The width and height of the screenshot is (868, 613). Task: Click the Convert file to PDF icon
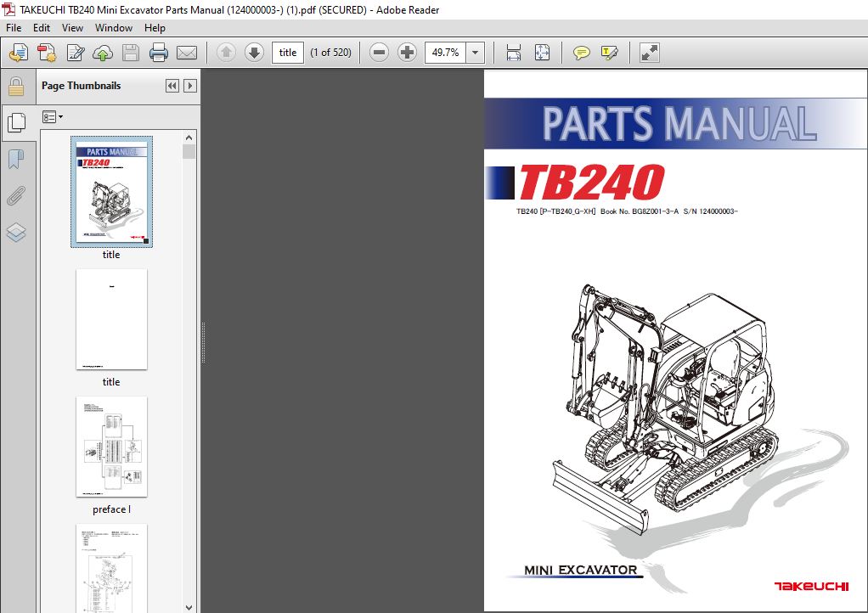click(47, 53)
